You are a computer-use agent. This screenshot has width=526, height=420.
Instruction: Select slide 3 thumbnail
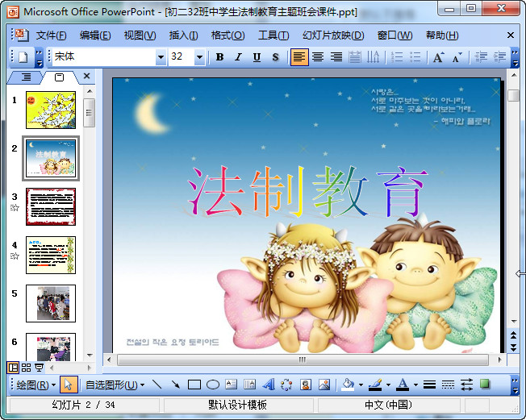pyautogui.click(x=51, y=207)
